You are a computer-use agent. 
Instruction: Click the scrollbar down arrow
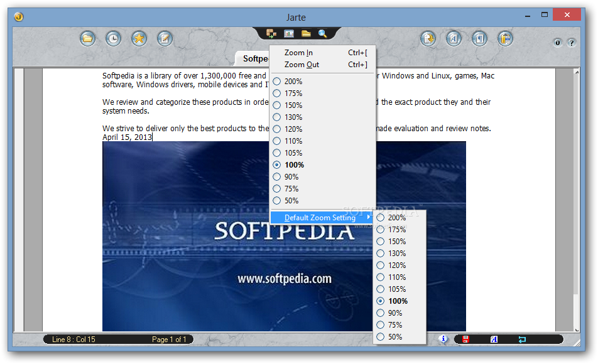(577, 329)
